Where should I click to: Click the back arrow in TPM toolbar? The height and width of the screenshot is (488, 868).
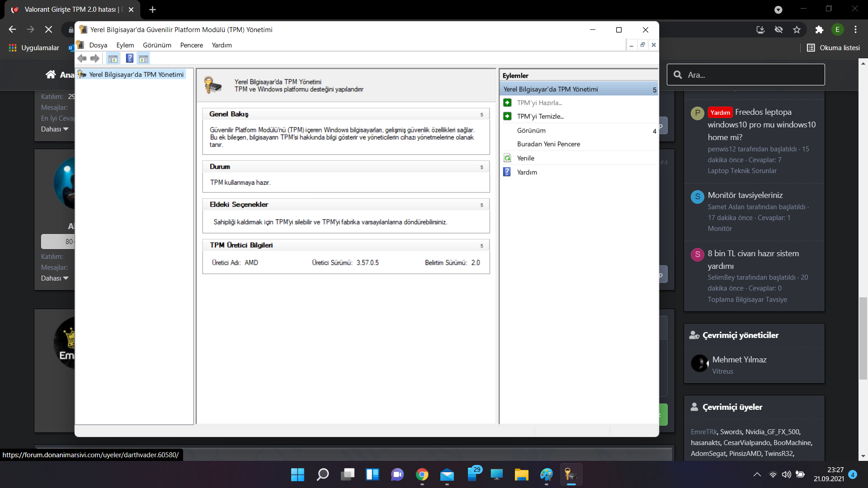click(82, 58)
